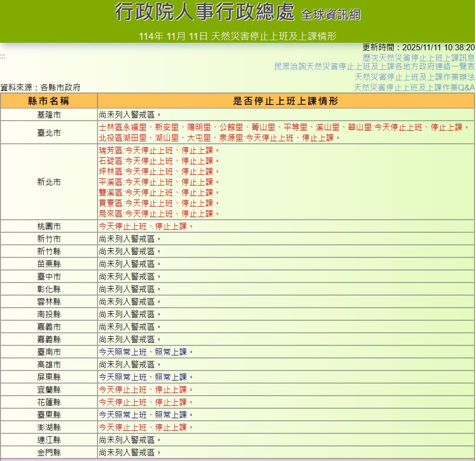The width and height of the screenshot is (476, 461).
Task: Open the 停止上班及上課作業Q&A link
Action: [414, 87]
